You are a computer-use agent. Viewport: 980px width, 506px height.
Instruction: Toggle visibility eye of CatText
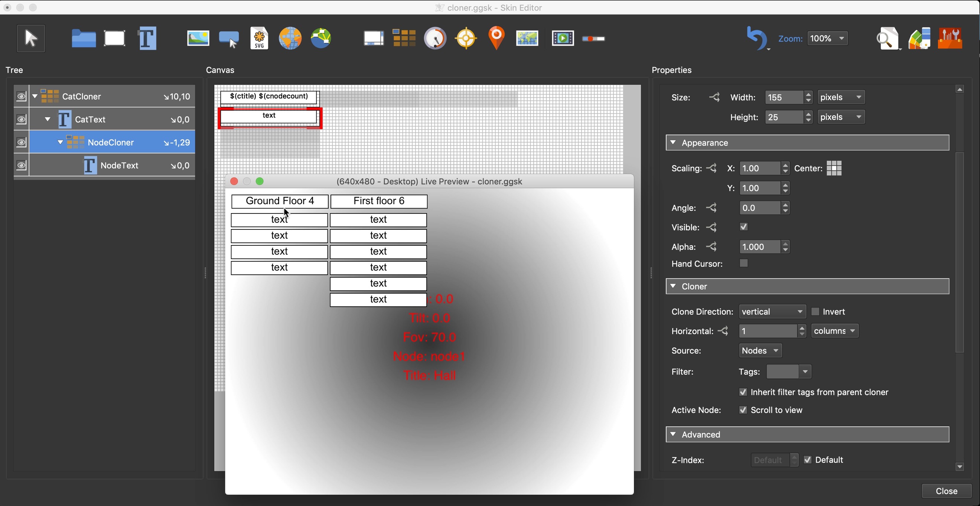pyautogui.click(x=21, y=119)
